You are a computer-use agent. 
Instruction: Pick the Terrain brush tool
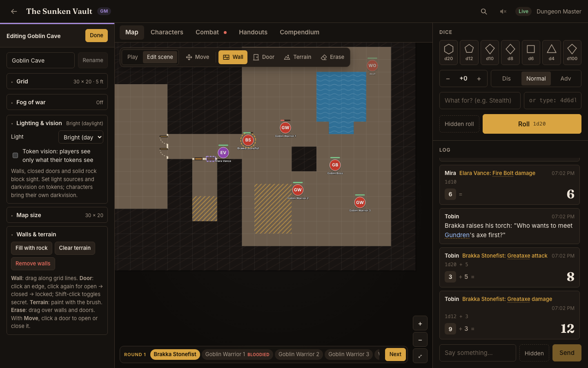pos(298,57)
